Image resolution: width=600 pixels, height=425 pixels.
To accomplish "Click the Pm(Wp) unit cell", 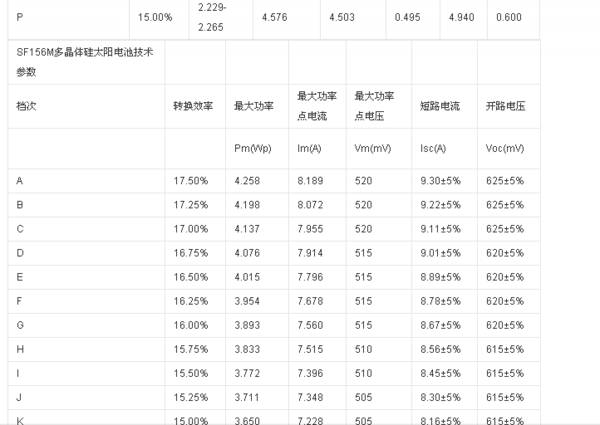I will click(x=253, y=148).
